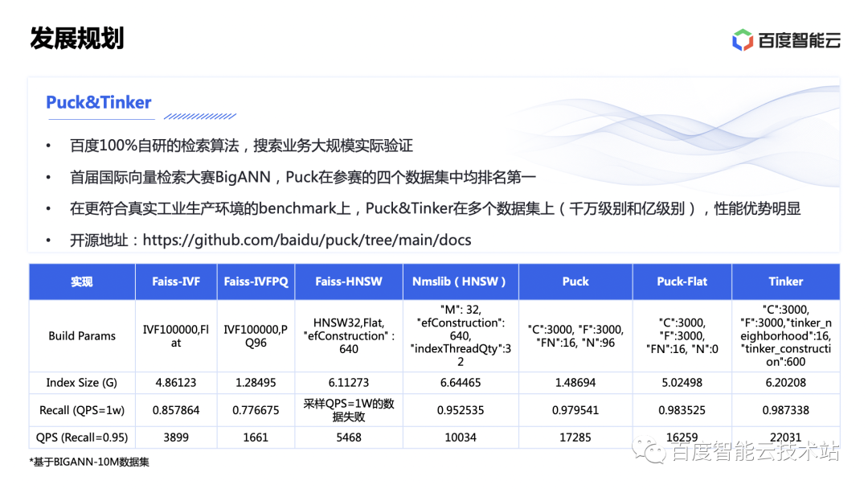Select the Build Params row label
868x489 pixels.
click(82, 335)
